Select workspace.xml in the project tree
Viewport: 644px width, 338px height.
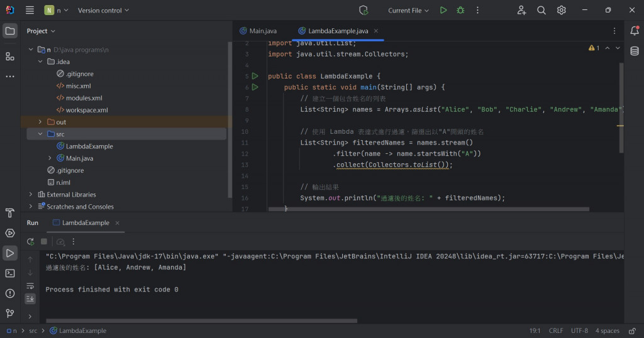pyautogui.click(x=87, y=110)
